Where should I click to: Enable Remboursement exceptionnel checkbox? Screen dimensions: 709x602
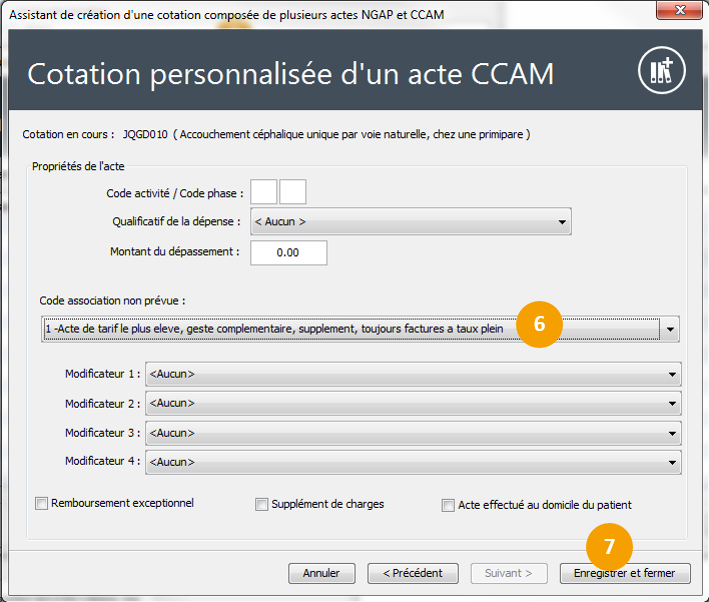42,504
